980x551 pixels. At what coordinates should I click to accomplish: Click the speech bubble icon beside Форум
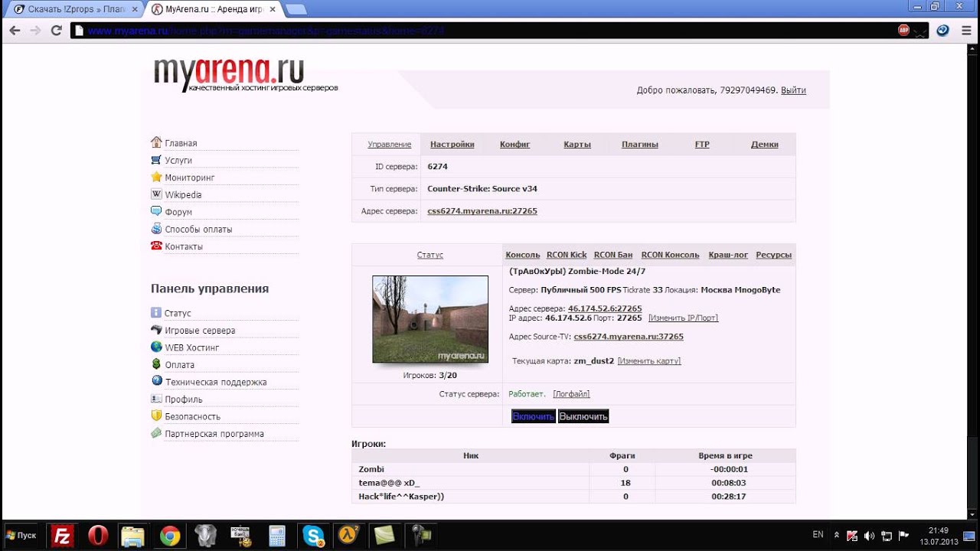click(x=156, y=211)
